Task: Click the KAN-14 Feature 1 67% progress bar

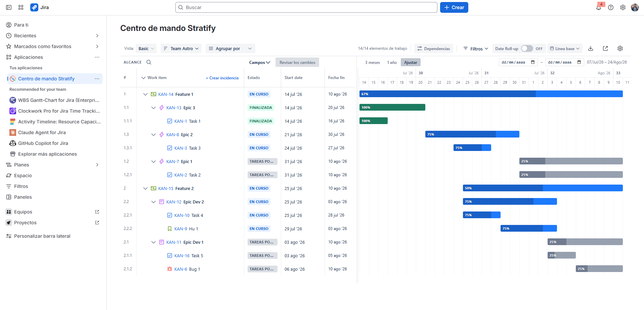Action: pos(491,94)
